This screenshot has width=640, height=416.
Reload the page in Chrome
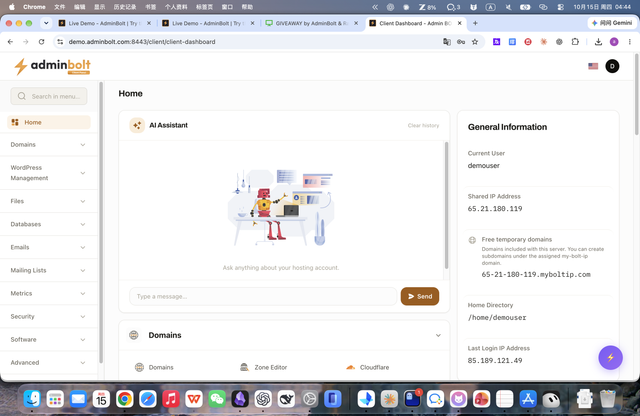coord(41,42)
